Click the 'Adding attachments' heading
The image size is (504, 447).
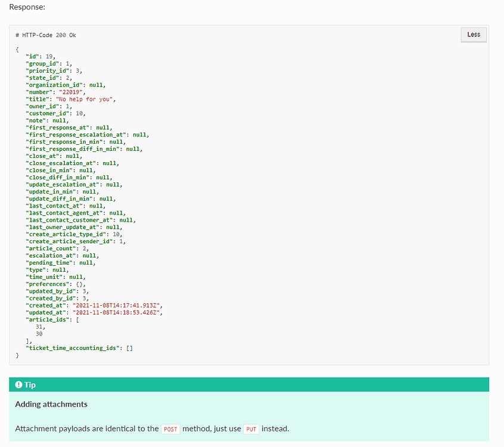[51, 404]
